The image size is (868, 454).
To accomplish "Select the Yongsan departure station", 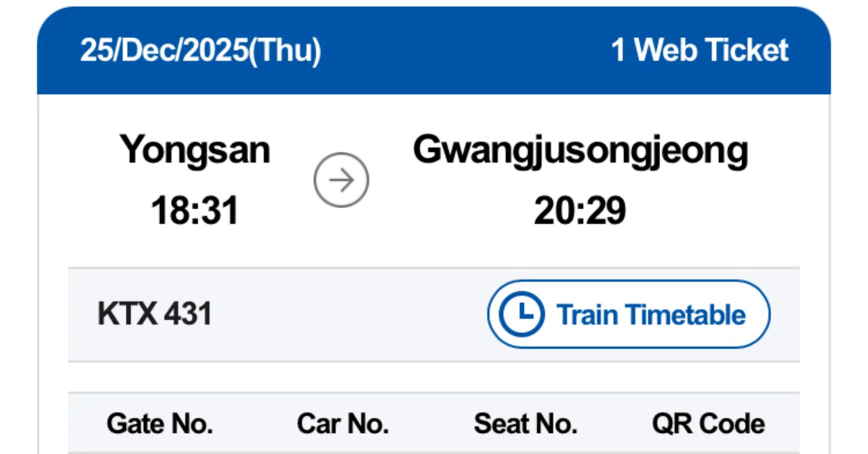I will tap(195, 150).
